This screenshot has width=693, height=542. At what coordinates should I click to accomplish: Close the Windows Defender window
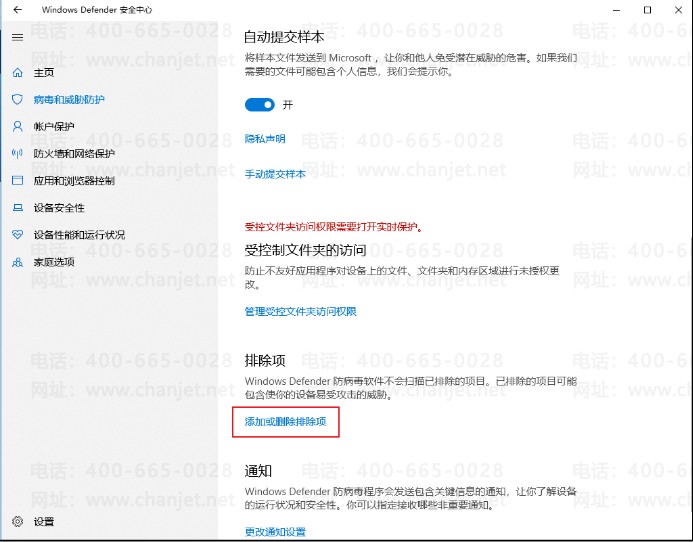(678, 10)
